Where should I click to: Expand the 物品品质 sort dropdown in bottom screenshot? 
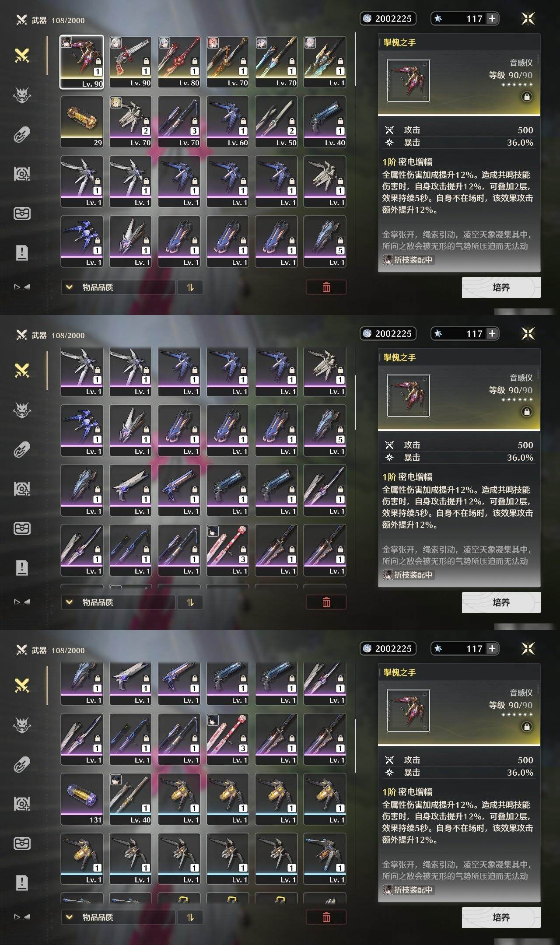[x=118, y=917]
